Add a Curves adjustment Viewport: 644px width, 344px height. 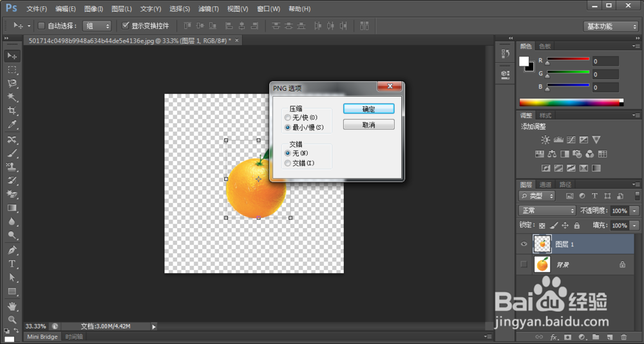click(571, 140)
